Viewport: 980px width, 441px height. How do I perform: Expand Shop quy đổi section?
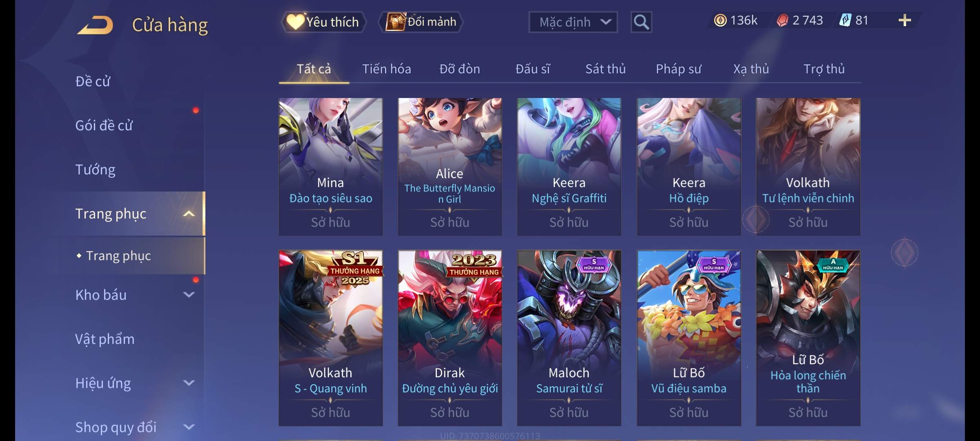tap(189, 427)
